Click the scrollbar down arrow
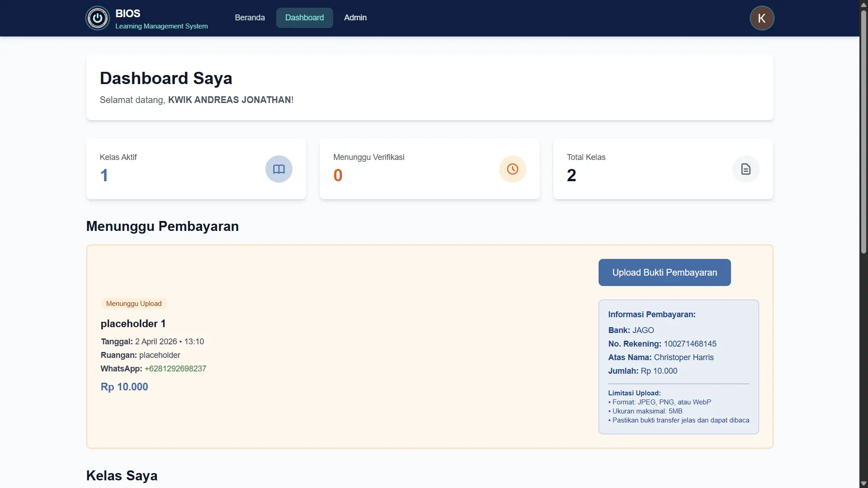 [x=863, y=483]
